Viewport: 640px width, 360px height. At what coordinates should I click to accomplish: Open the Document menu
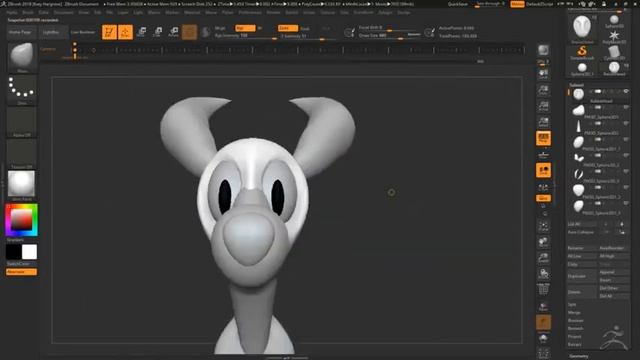pos(63,13)
